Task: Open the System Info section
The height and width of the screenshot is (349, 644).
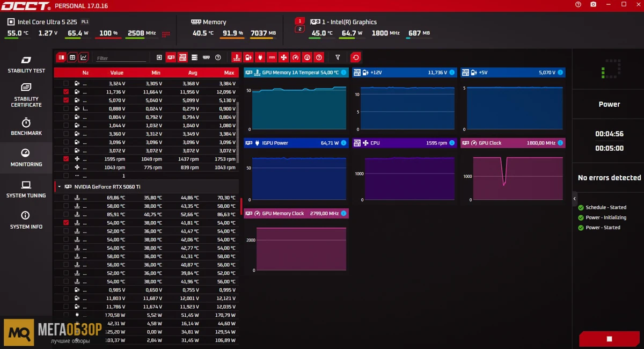Action: tap(26, 220)
